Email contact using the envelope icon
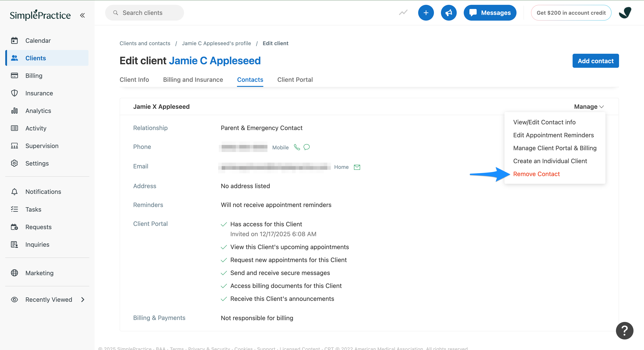Viewport: 644px width, 350px height. (357, 167)
